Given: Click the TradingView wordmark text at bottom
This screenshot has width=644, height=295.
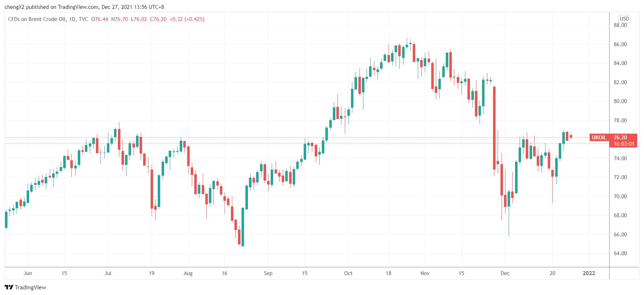Looking at the screenshot, I should point(31,287).
